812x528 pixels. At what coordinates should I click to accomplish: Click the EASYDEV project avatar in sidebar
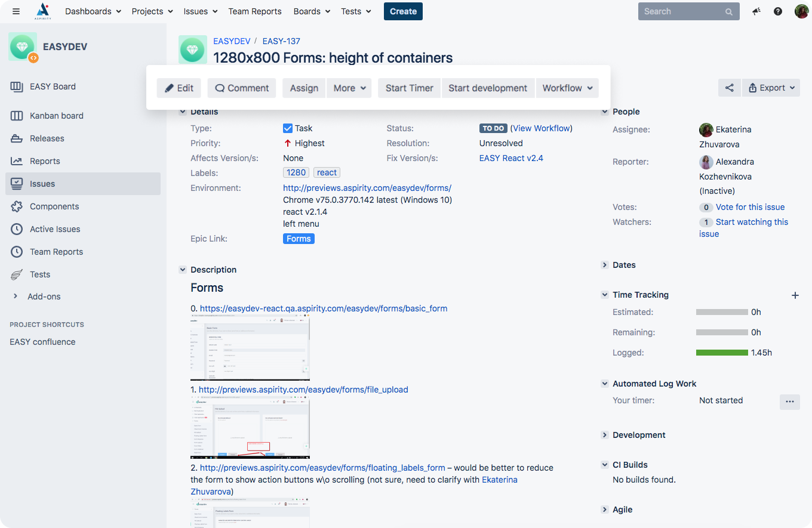23,47
